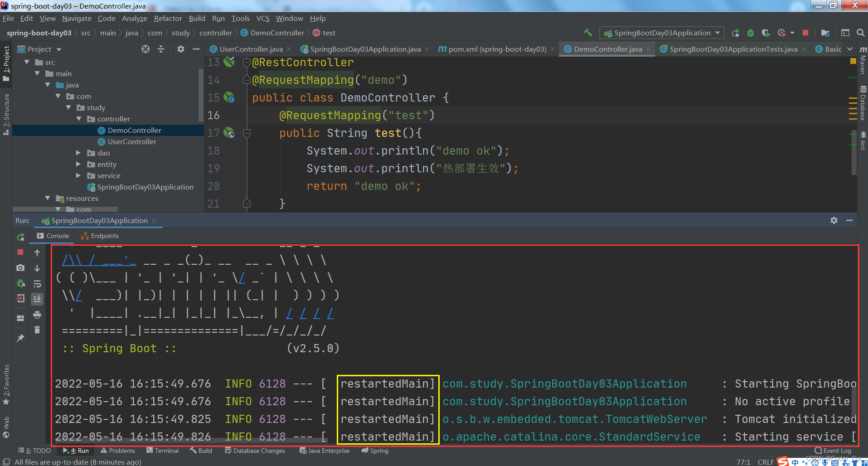
Task: Hide the Project tool window
Action: (196, 49)
